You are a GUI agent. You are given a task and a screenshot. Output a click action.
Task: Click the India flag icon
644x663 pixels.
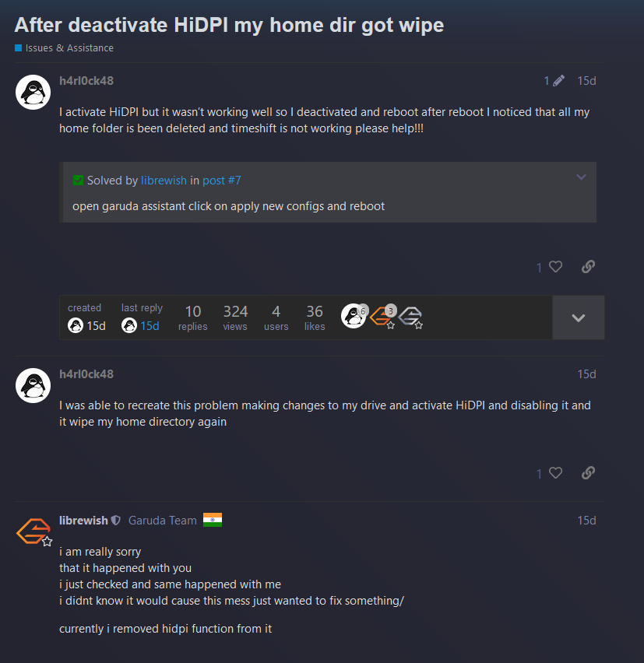pos(213,520)
